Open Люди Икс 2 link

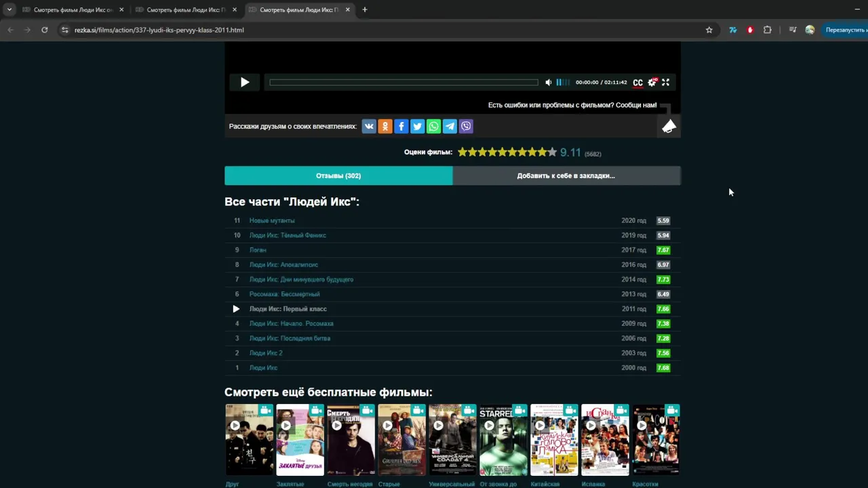(x=266, y=353)
